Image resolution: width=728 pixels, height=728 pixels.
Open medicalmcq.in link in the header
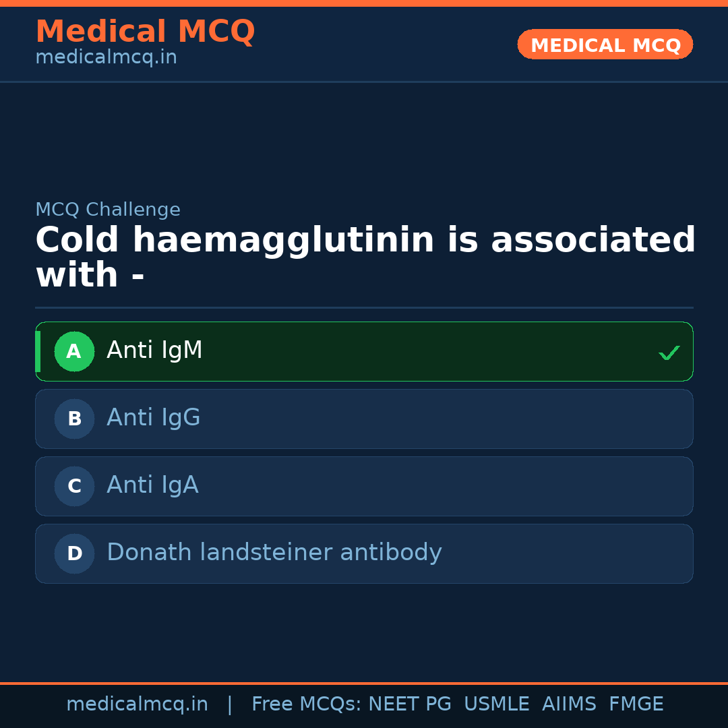(x=106, y=58)
